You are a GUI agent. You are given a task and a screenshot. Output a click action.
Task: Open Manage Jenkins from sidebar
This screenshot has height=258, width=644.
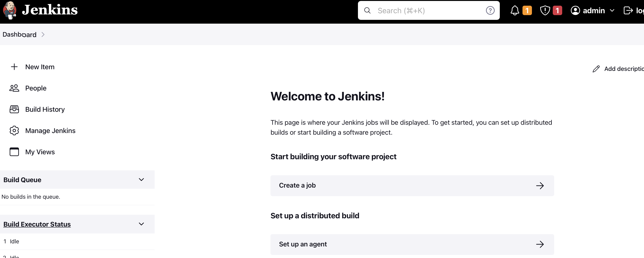point(50,131)
